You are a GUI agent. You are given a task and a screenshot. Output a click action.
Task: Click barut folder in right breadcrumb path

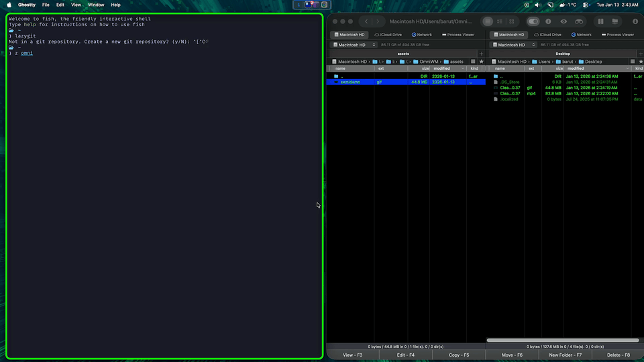point(564,62)
